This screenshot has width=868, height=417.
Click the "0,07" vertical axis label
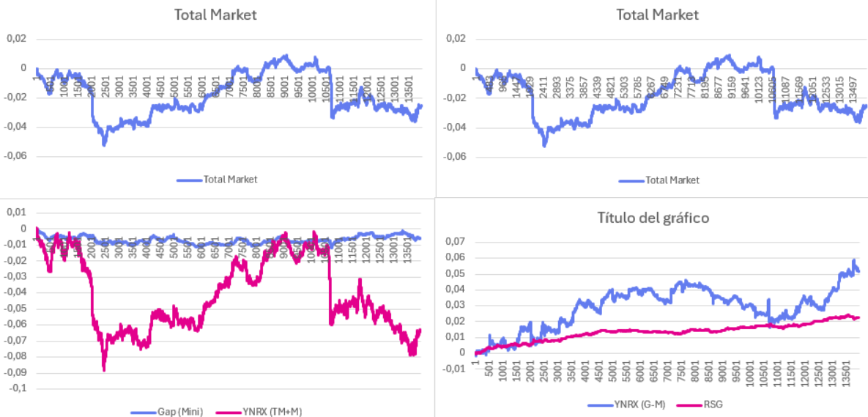454,241
